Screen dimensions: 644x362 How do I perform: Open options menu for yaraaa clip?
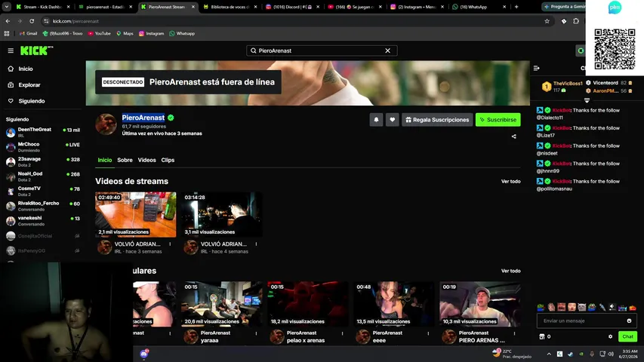click(256, 333)
